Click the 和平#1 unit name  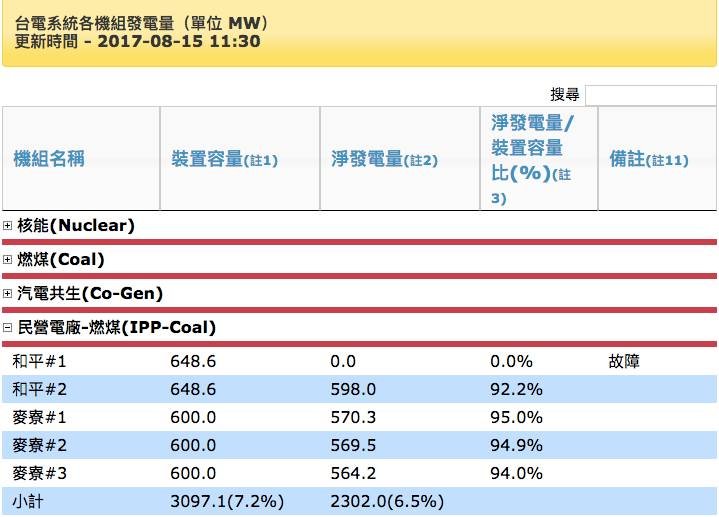click(x=39, y=361)
